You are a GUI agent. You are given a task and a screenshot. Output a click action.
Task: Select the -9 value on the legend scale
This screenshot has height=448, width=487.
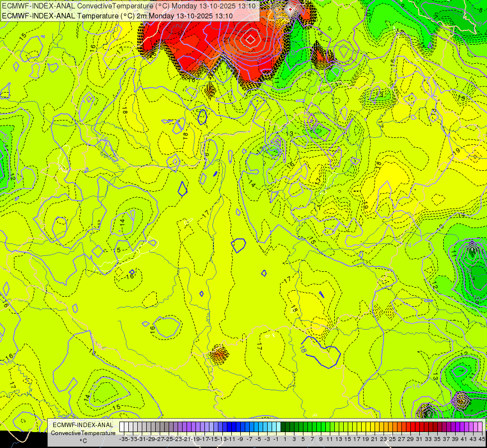coord(240,439)
